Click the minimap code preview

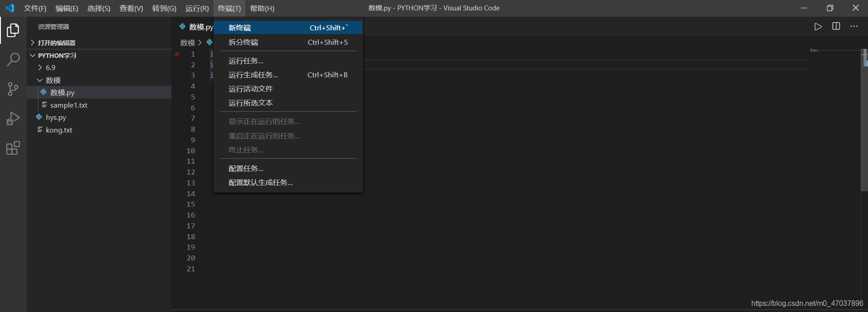814,50
